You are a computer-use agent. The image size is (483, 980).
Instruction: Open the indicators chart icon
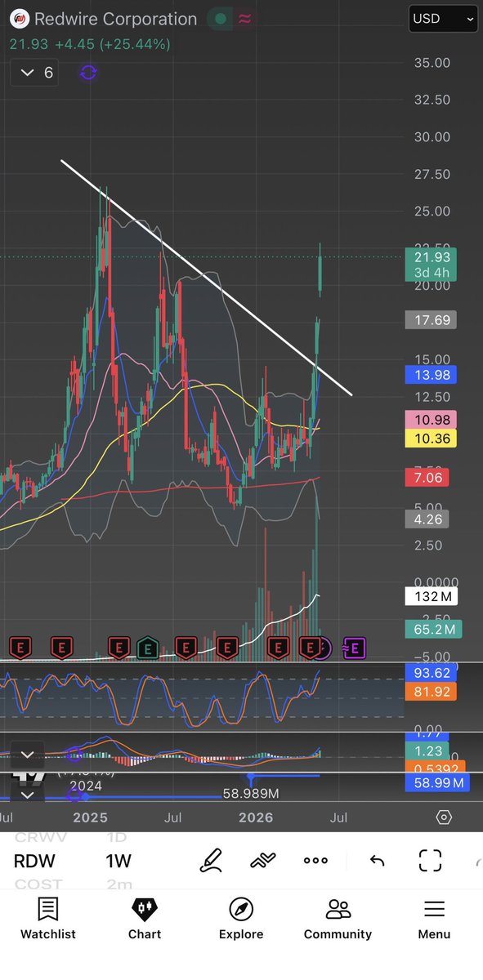(264, 860)
